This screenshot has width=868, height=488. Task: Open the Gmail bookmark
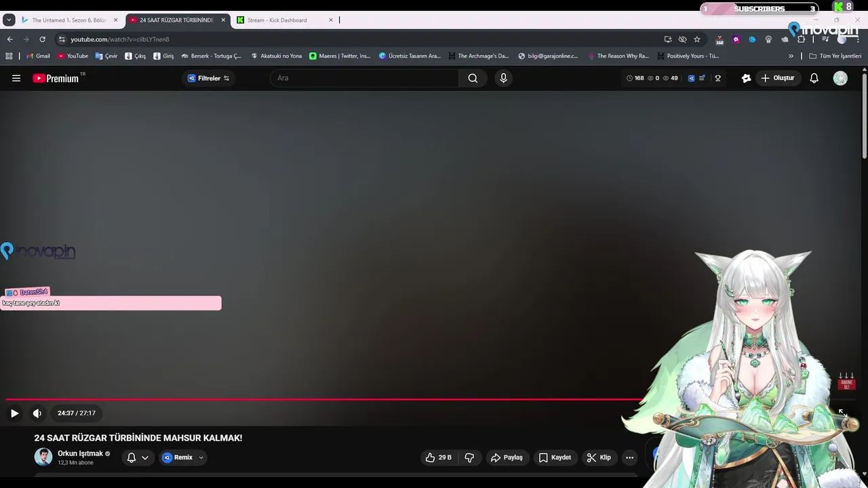pos(38,56)
